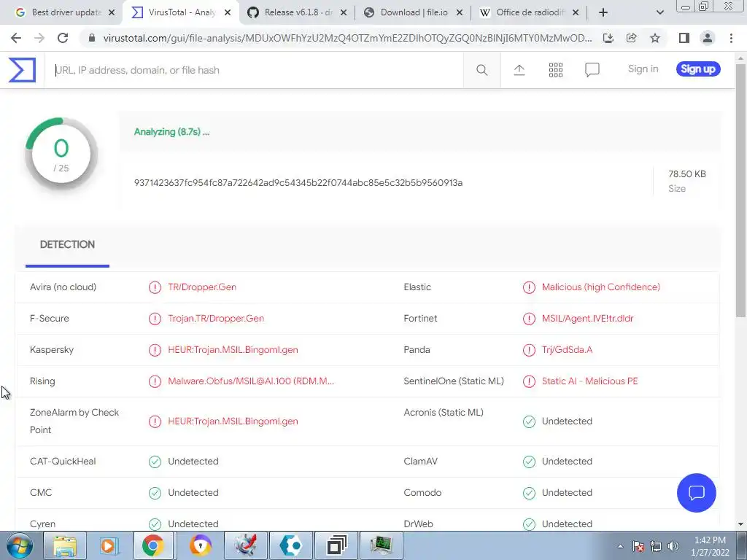
Task: Go back with browser back arrow
Action: pyautogui.click(x=16, y=38)
